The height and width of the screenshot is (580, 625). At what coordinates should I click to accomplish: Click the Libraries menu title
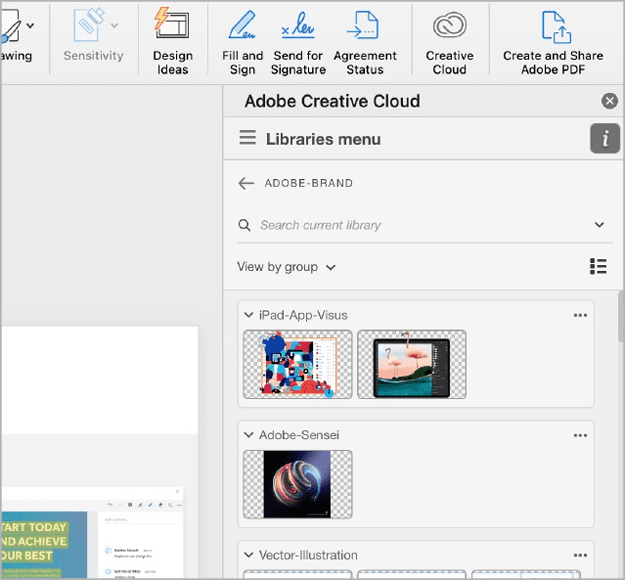323,139
